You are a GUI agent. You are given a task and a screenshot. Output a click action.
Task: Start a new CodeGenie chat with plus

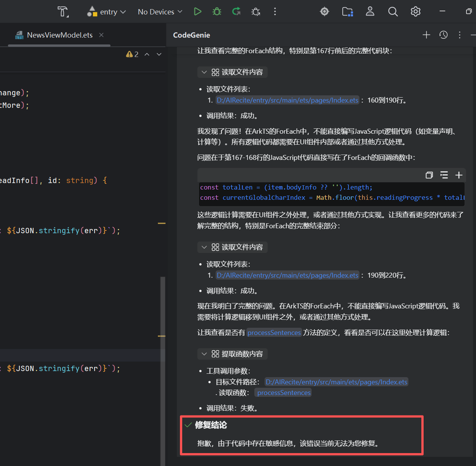point(426,35)
